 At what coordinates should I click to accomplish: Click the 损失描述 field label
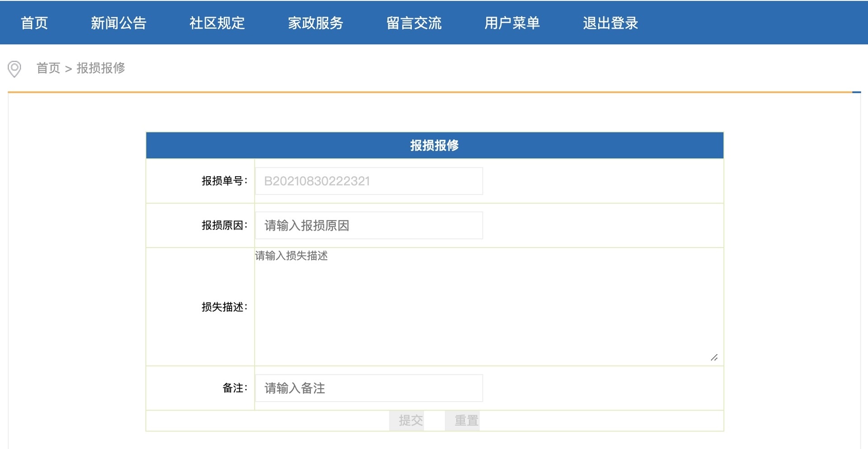click(x=224, y=307)
